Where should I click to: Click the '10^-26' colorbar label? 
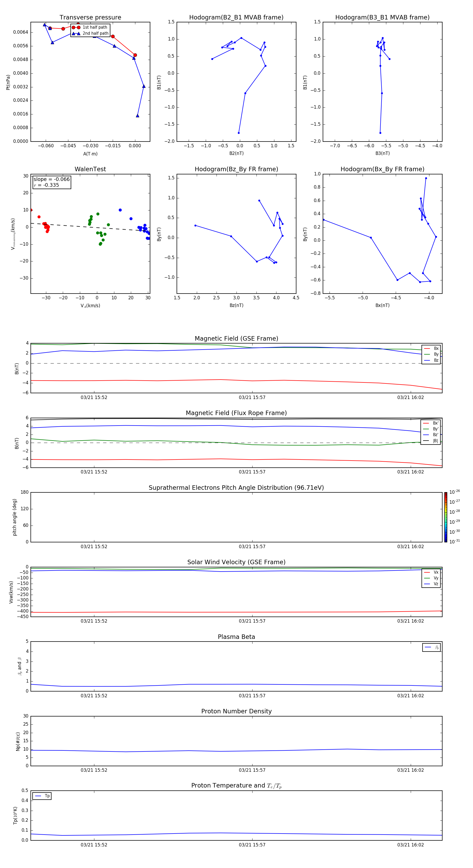[455, 492]
